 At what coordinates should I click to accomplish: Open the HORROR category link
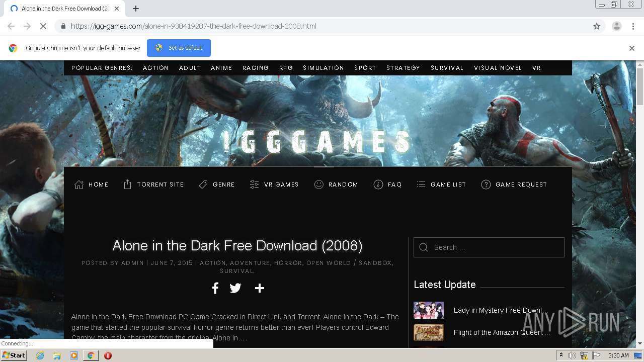[288, 263]
